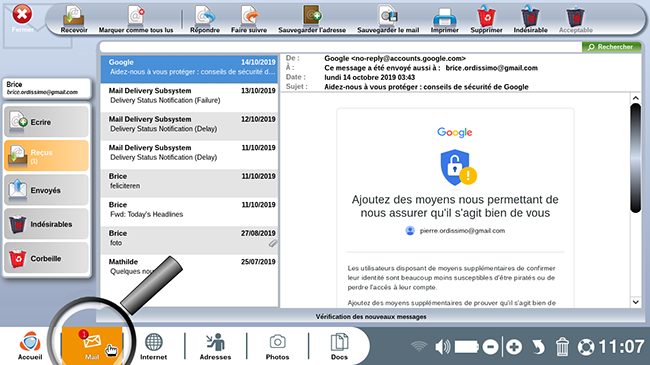Click the trash bin icon in system bar
650x365 pixels.
point(562,346)
